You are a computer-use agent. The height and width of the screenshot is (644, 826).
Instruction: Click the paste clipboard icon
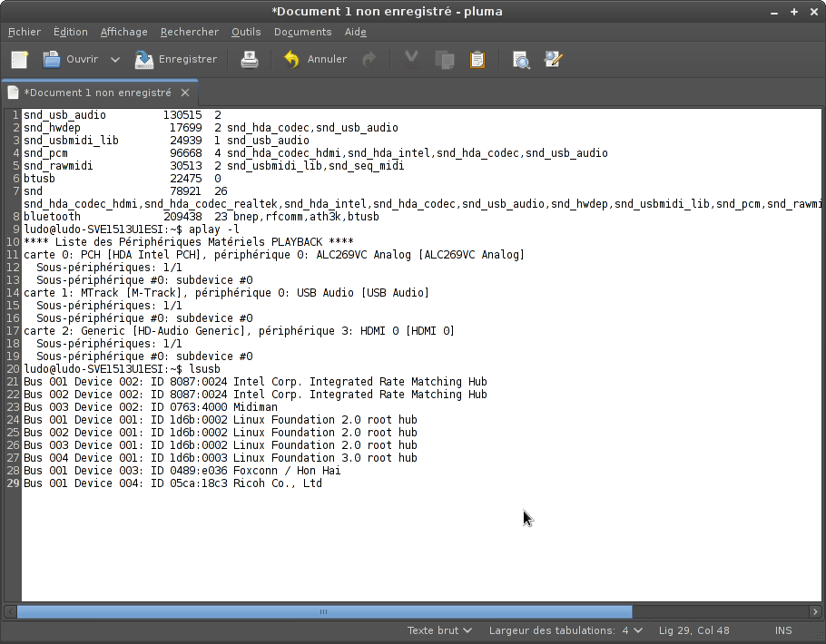477,60
